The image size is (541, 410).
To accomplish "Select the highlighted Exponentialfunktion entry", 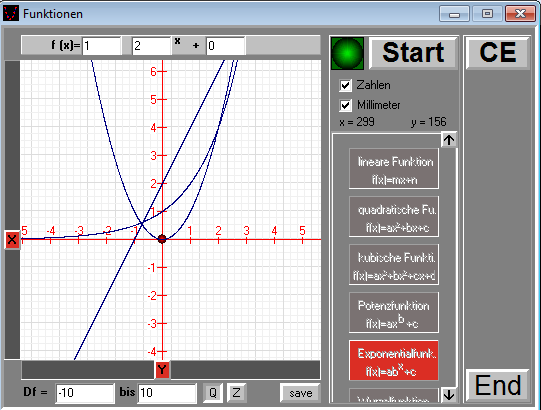I will coord(394,361).
